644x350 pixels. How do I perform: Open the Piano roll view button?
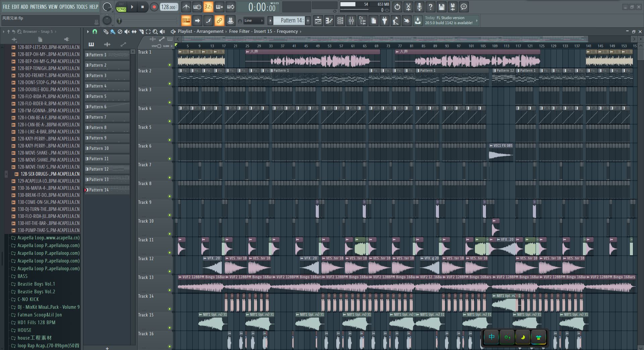329,21
